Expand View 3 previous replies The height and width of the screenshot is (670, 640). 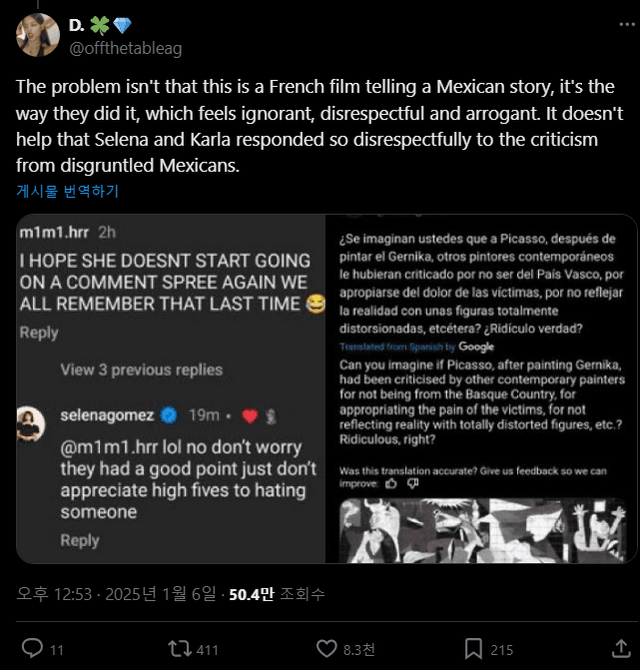(x=141, y=370)
